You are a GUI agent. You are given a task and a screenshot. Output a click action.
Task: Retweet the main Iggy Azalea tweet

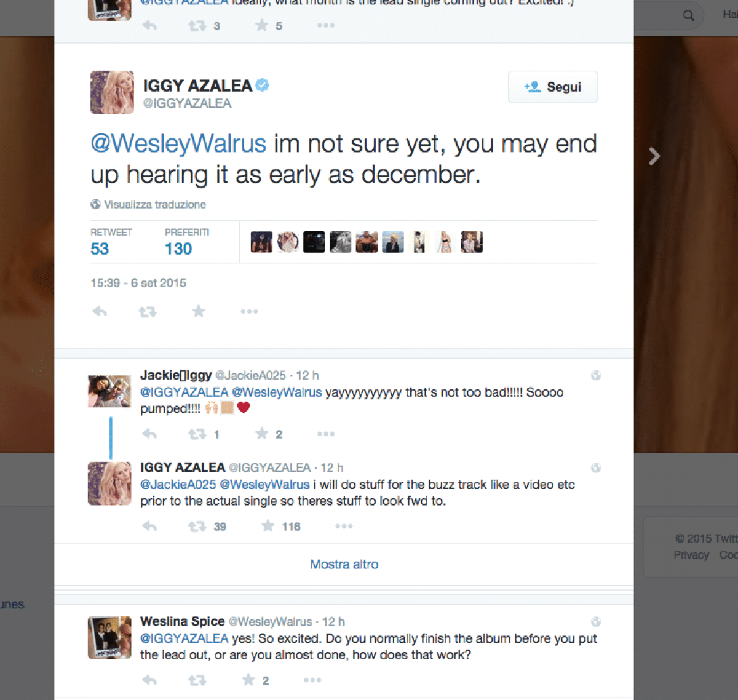[x=148, y=312]
